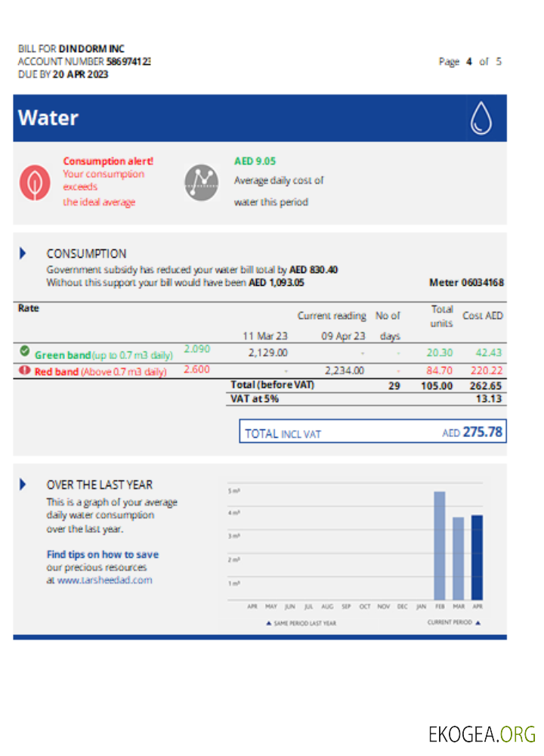This screenshot has width=544, height=756.
Task: Click the triangle next to CONSUMPTION heading
Action: pos(23,253)
